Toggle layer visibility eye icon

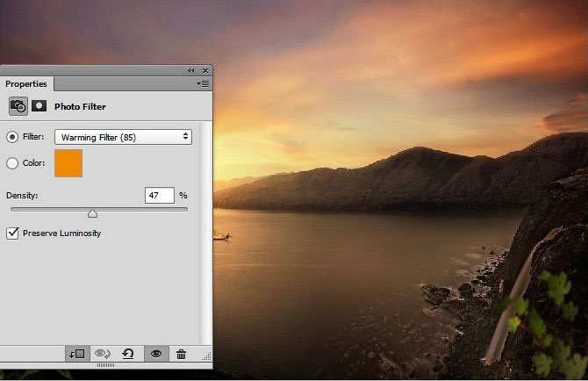(x=156, y=354)
